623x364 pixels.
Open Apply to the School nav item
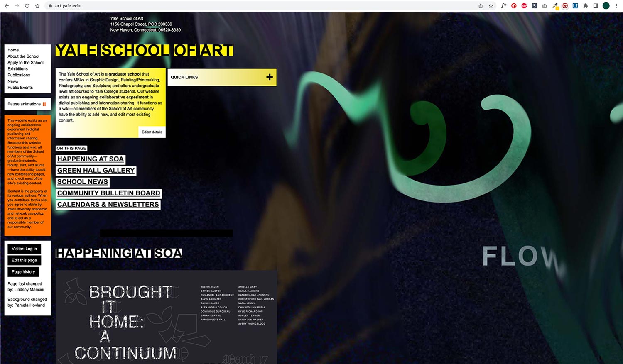(x=25, y=63)
